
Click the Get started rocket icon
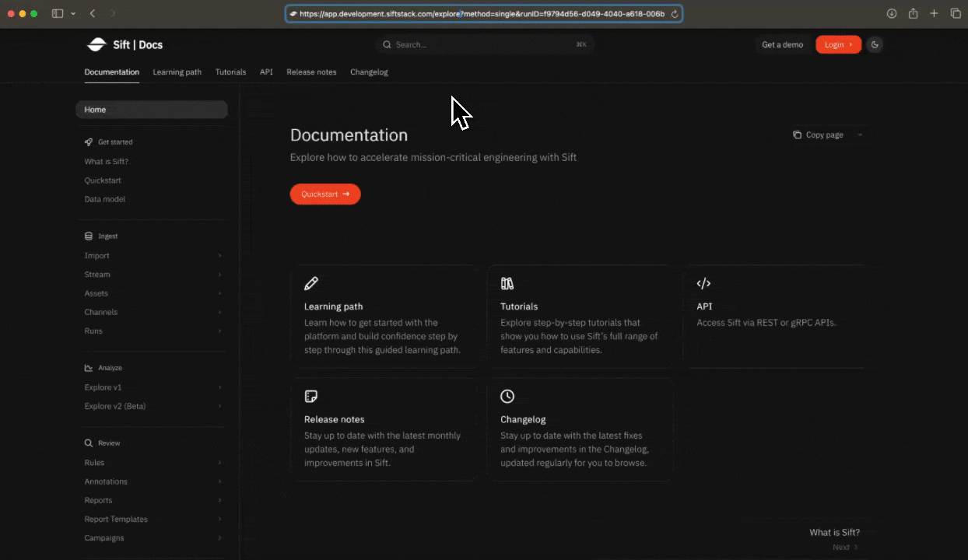coord(89,142)
